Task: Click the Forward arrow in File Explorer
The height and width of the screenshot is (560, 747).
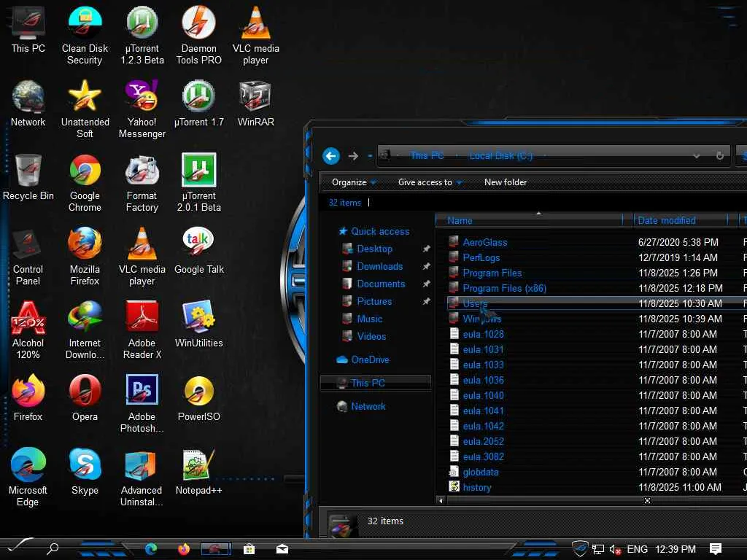Action: click(353, 156)
